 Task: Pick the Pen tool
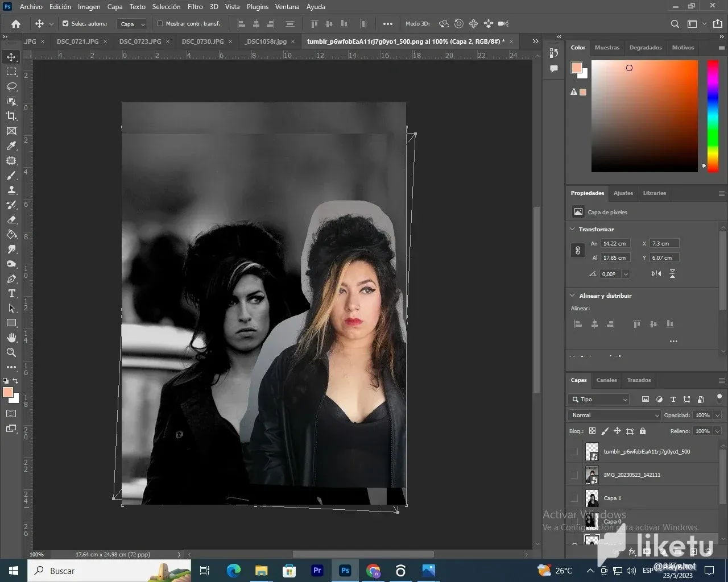pyautogui.click(x=11, y=279)
